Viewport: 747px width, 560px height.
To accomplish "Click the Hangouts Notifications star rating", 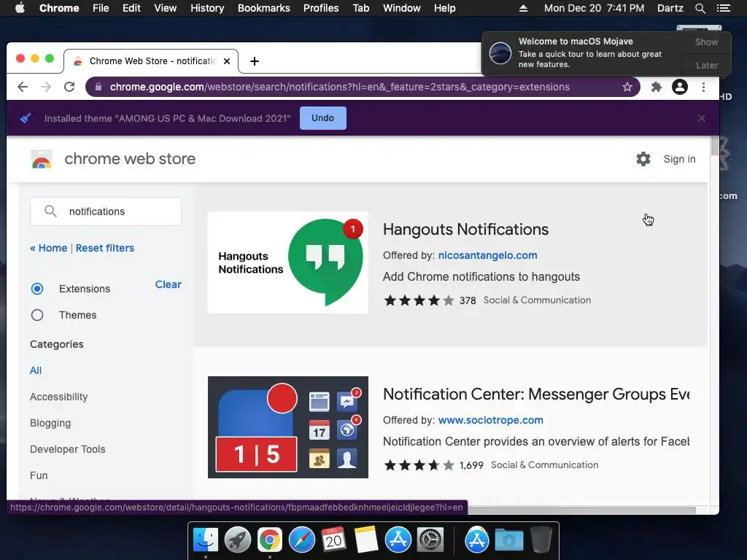I will pos(419,300).
